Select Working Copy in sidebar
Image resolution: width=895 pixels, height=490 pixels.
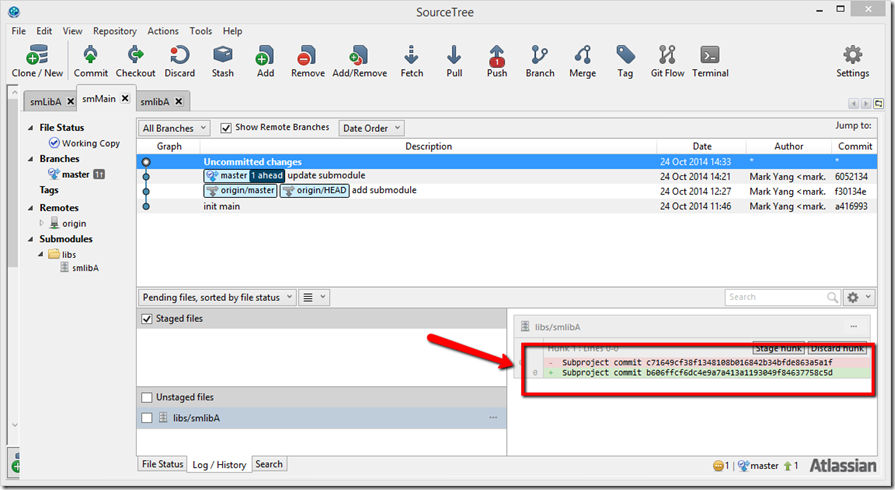[84, 143]
